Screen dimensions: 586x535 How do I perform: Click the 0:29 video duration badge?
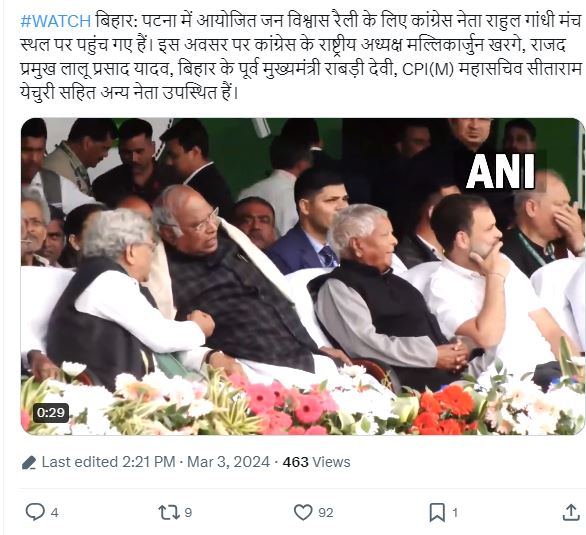tap(51, 413)
